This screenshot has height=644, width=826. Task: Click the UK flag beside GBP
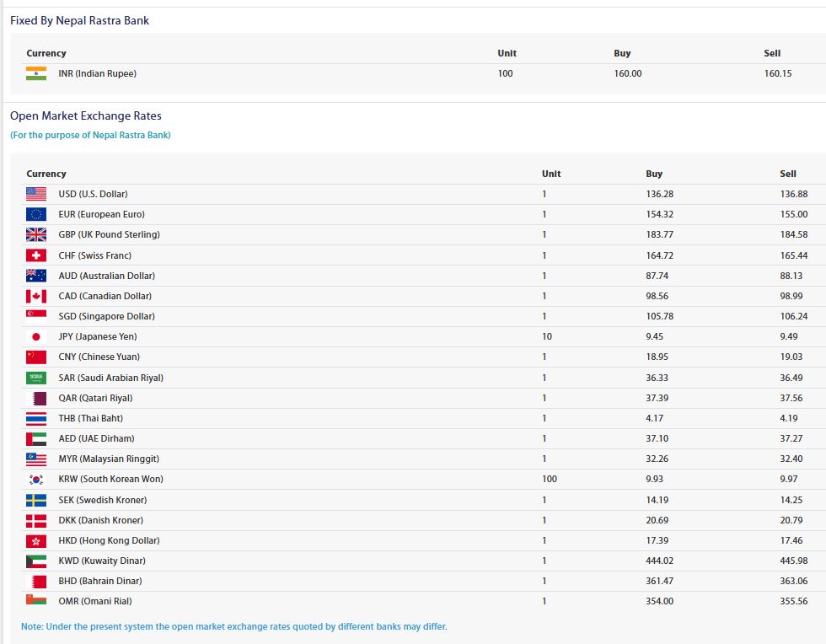point(35,234)
